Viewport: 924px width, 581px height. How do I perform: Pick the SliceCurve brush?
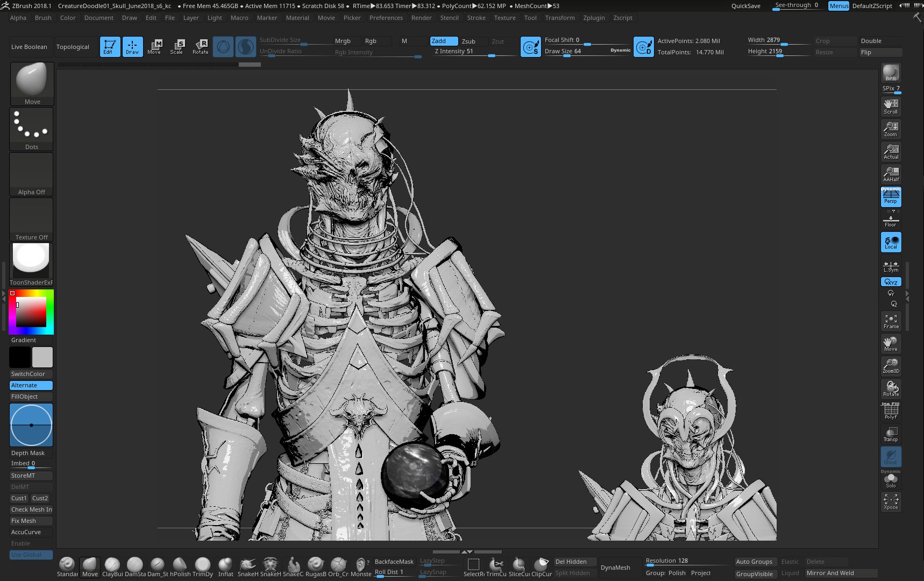(519, 567)
